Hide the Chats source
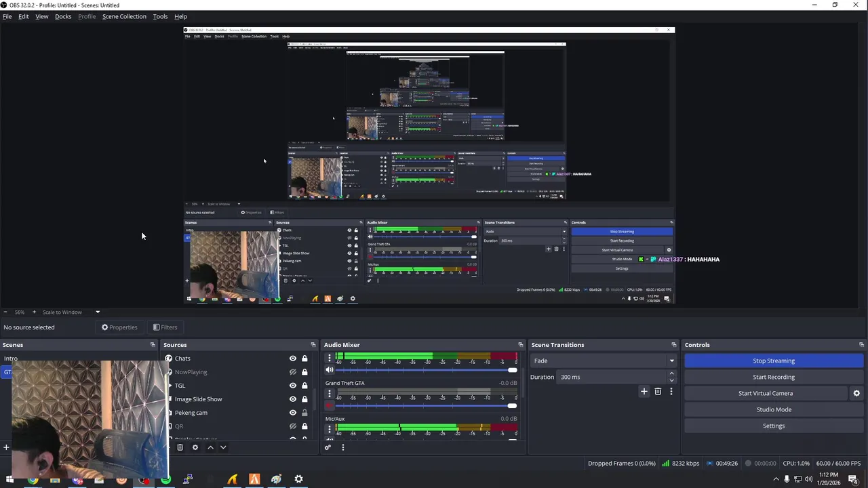 (x=293, y=359)
